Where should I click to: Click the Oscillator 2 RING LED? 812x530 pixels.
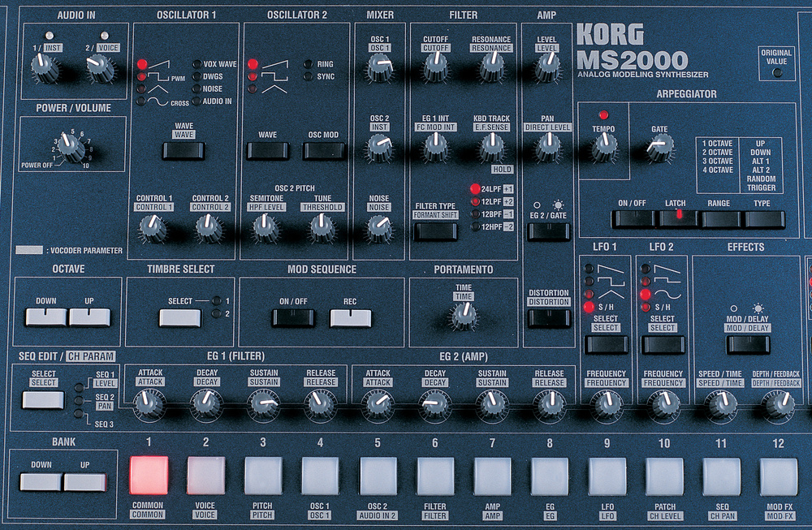(308, 64)
